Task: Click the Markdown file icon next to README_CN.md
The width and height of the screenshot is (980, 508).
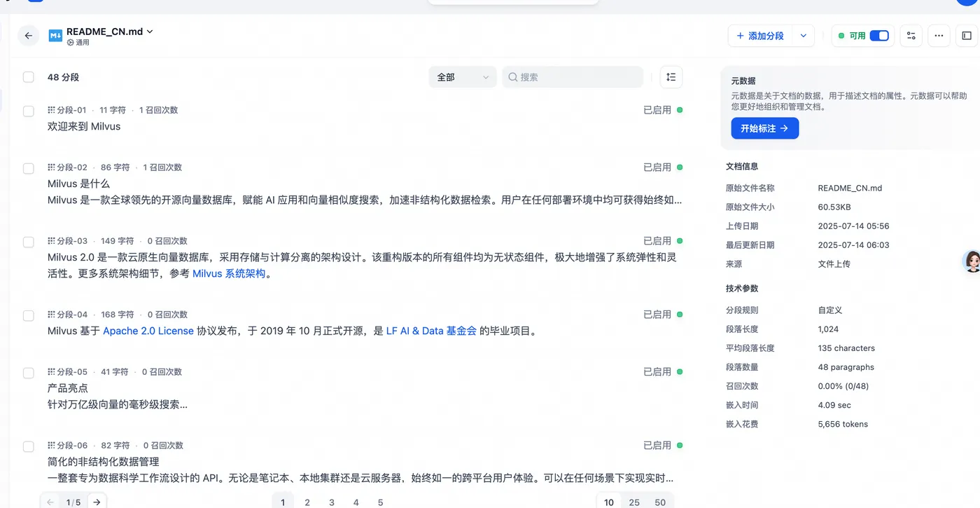Action: point(55,36)
